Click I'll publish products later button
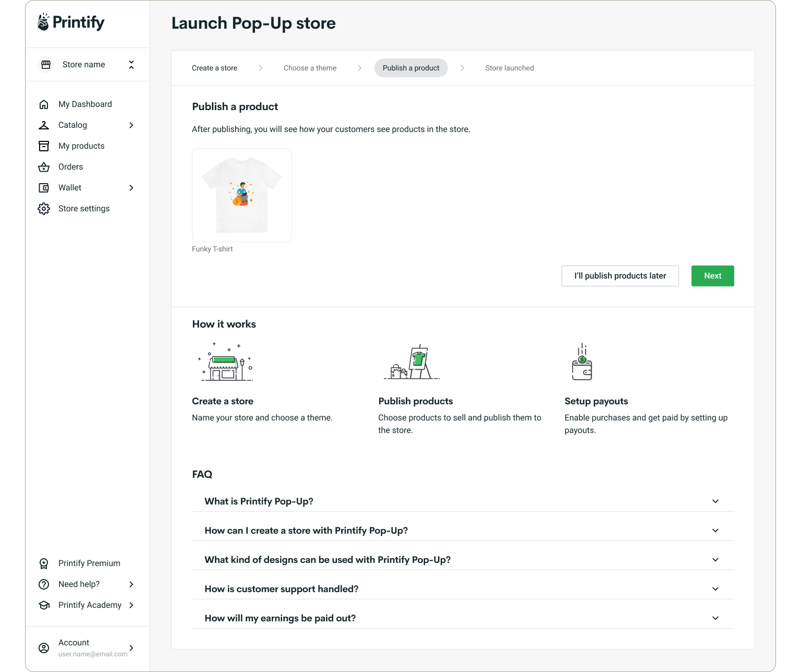 tap(620, 276)
